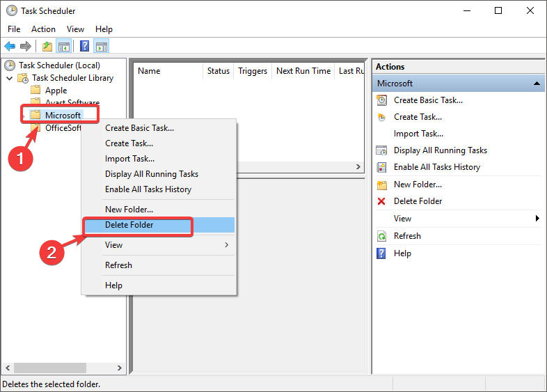
Task: Click Create Basic Task icon in Actions pane
Action: 381,100
